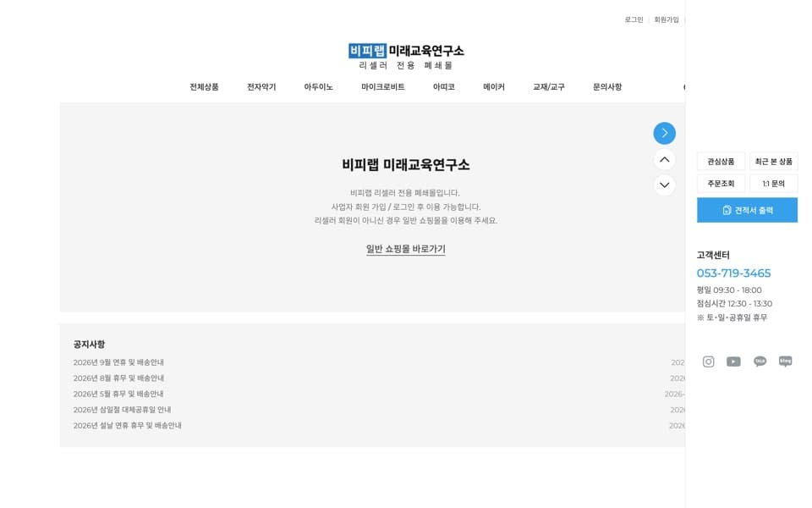Viewport: 812px width, 508px height.
Task: Open the 아띠코 menu
Action: (444, 87)
